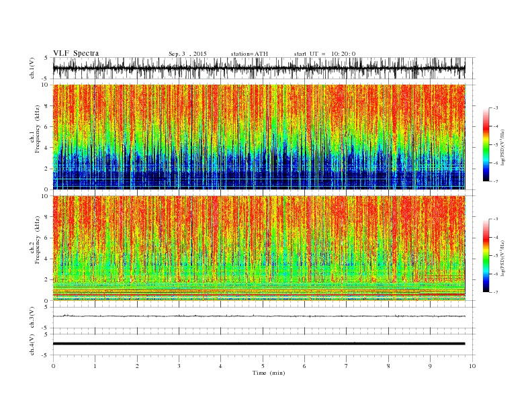Screen dimensions: 532x411
Task: Click the "-5" label on ch.1 colorbar
Action: [495, 145]
